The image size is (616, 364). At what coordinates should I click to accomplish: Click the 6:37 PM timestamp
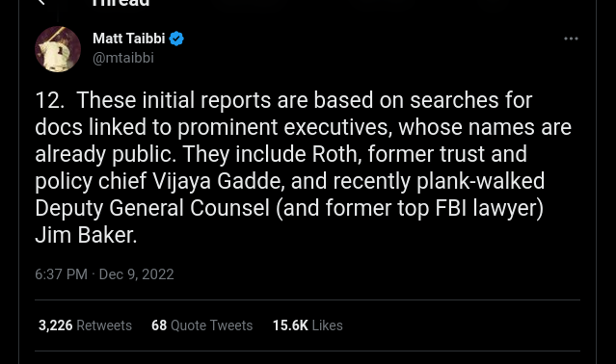click(x=62, y=274)
